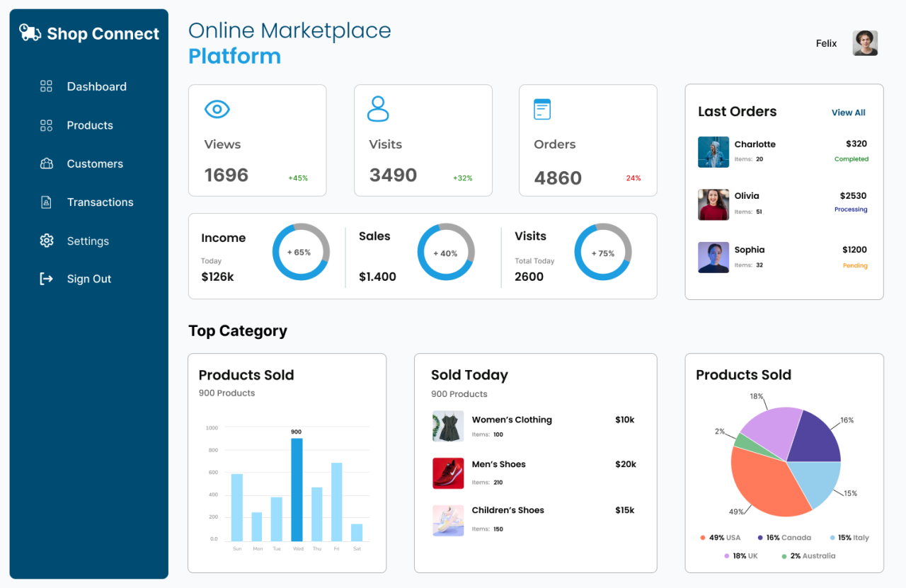Click the Shop Connect truck logo icon
Screen dimensions: 906x588
point(30,33)
